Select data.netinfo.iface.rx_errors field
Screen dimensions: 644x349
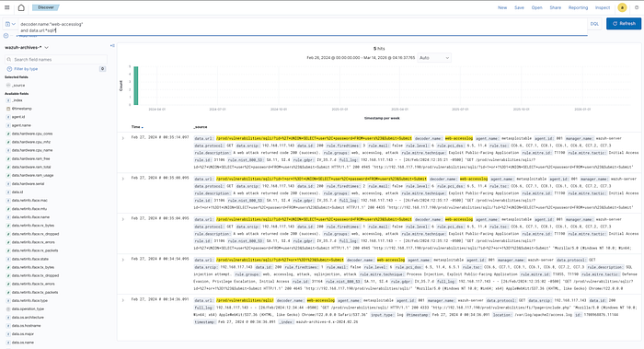pos(33,242)
